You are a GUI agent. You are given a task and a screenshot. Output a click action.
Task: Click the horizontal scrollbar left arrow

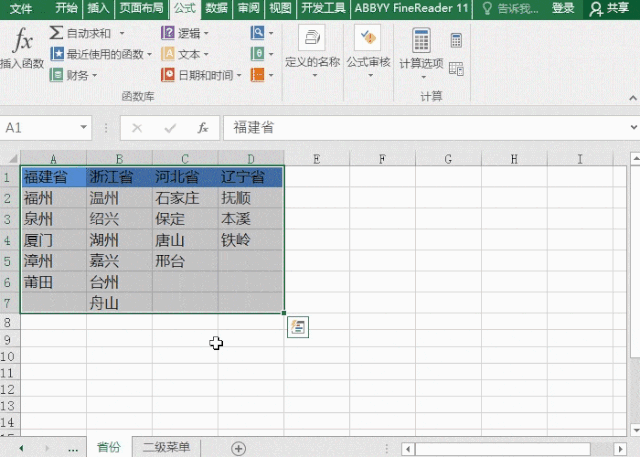(408, 449)
